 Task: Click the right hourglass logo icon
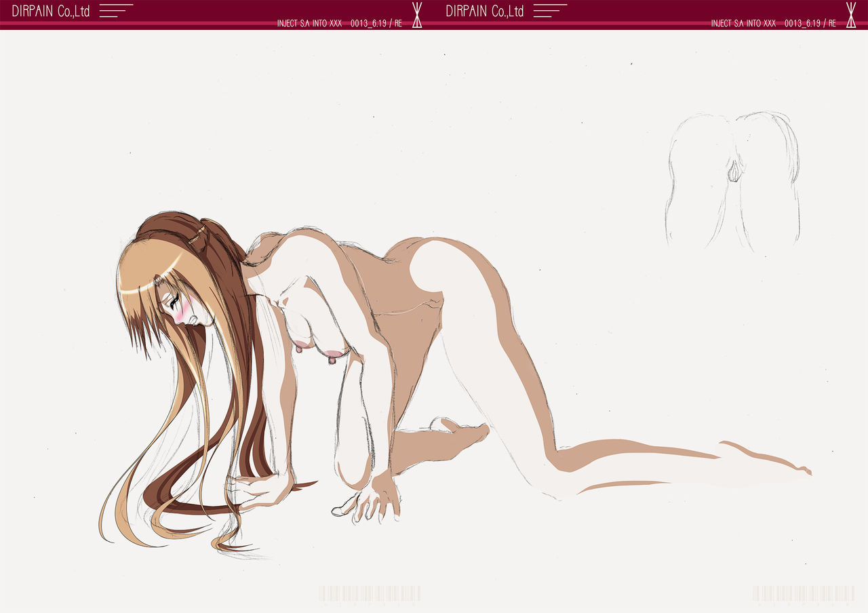pyautogui.click(x=851, y=14)
